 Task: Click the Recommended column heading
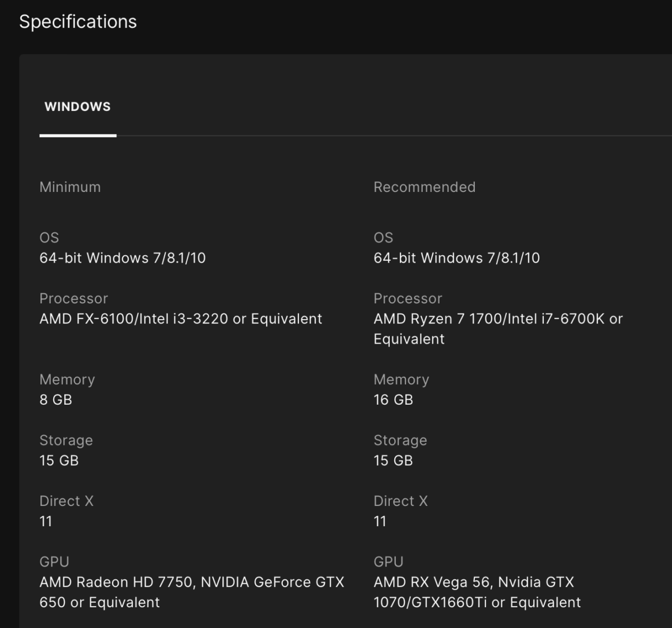[424, 187]
